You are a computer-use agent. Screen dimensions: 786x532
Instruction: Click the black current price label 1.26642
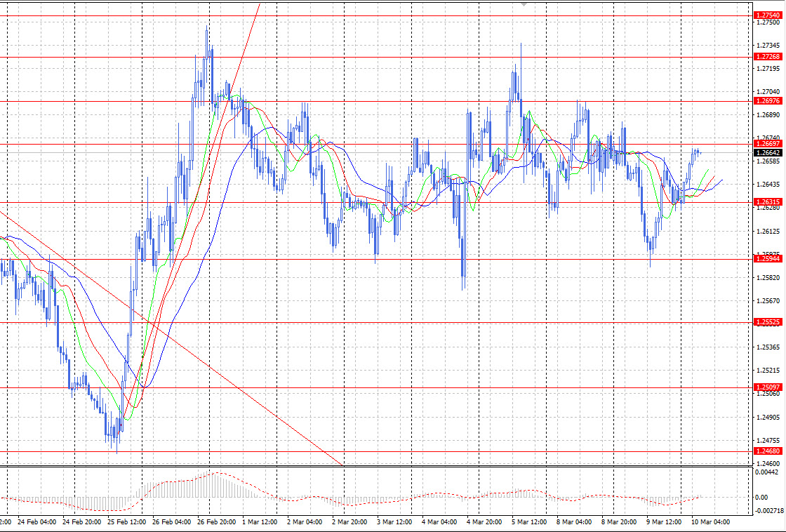pyautogui.click(x=768, y=152)
